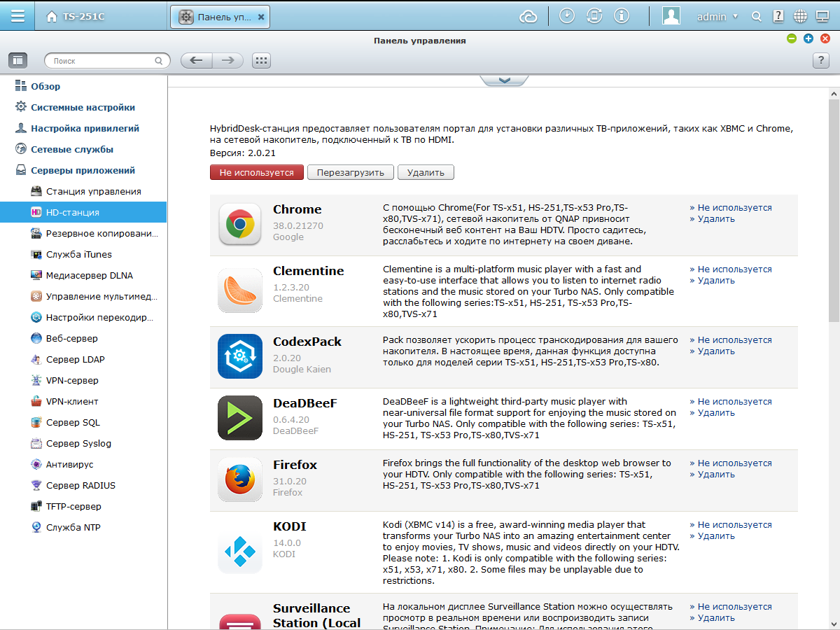
Task: Open the cloud service icon in the top bar
Action: click(529, 16)
